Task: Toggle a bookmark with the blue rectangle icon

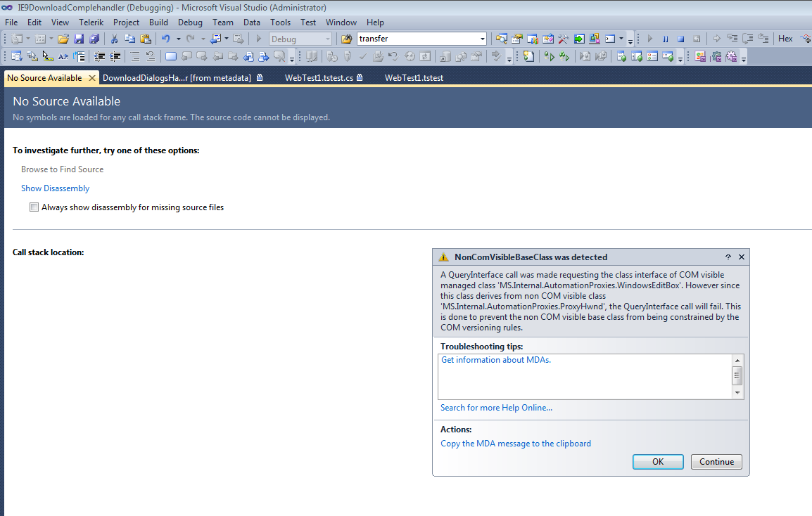Action: pos(170,56)
